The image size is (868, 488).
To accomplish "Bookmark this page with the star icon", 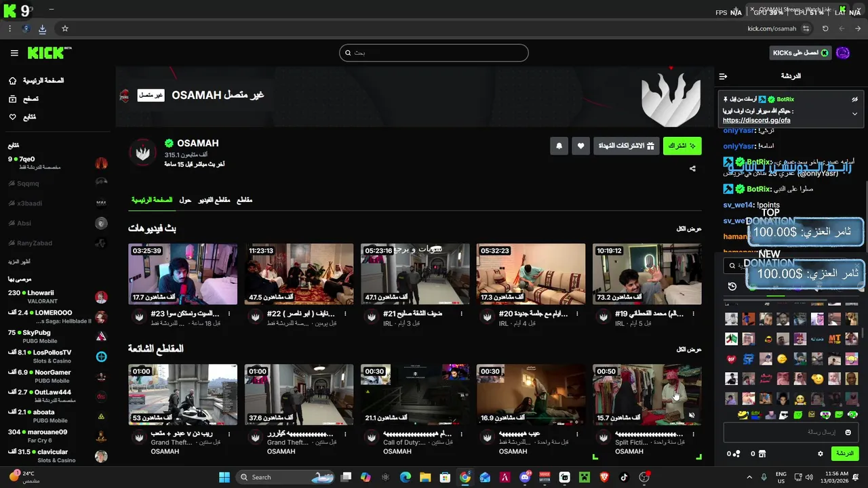I will click(65, 28).
